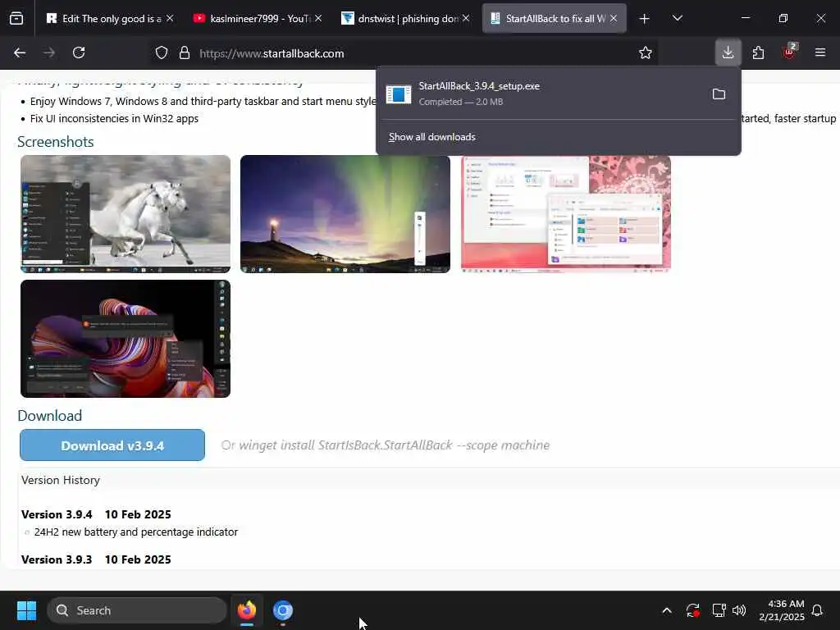The width and height of the screenshot is (840, 630).
Task: Open the notifications bell icon
Action: [x=818, y=610]
